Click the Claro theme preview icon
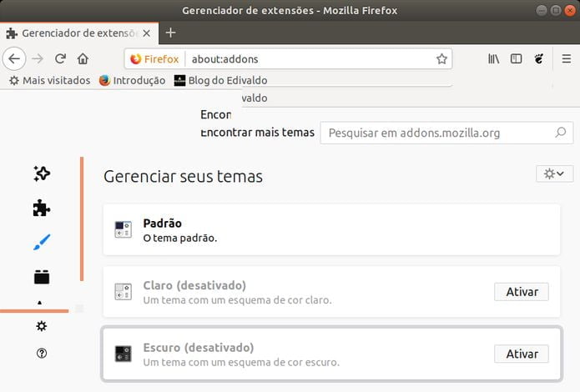 (x=124, y=291)
